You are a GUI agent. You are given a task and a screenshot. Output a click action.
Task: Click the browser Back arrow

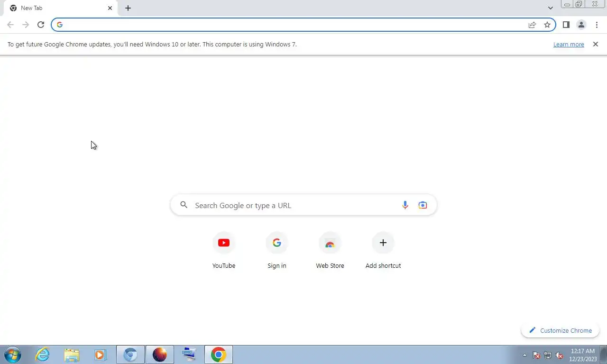coord(10,25)
